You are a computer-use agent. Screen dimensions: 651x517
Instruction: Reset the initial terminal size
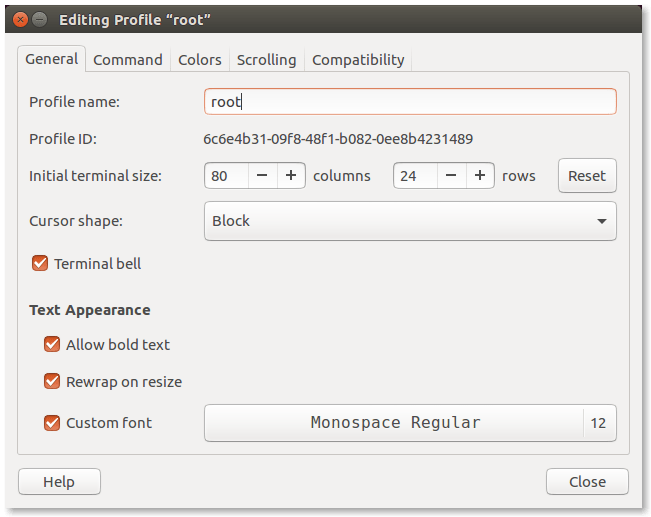tap(587, 176)
